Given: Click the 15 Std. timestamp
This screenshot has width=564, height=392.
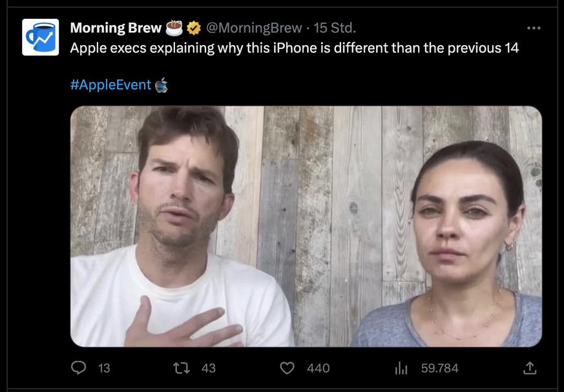Looking at the screenshot, I should click(335, 28).
